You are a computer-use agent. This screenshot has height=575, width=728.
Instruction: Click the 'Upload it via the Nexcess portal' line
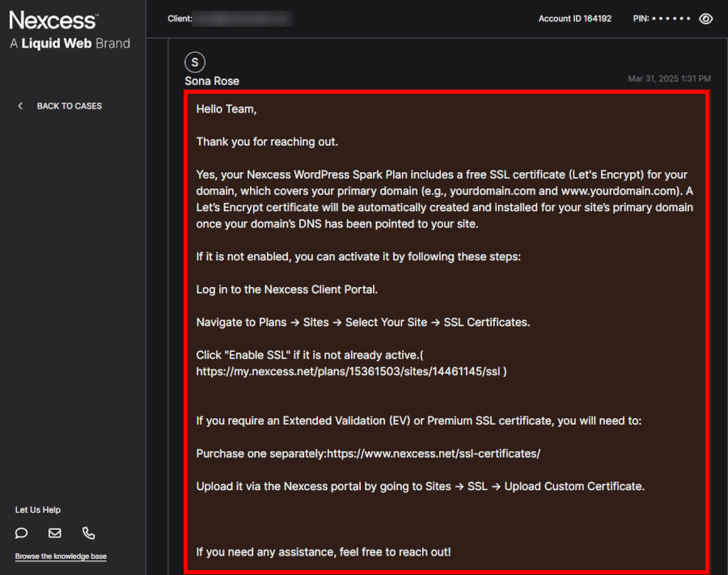[420, 486]
